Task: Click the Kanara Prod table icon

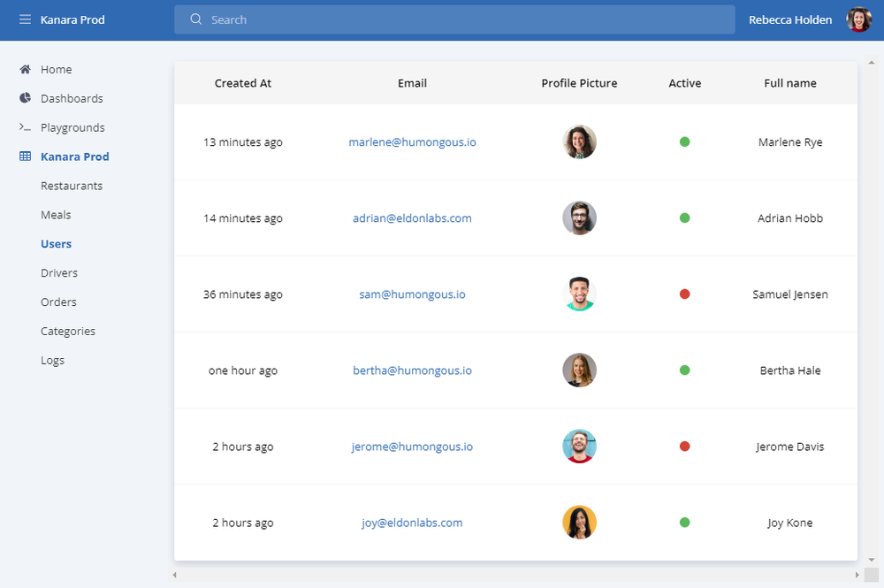Action: pyautogui.click(x=25, y=157)
